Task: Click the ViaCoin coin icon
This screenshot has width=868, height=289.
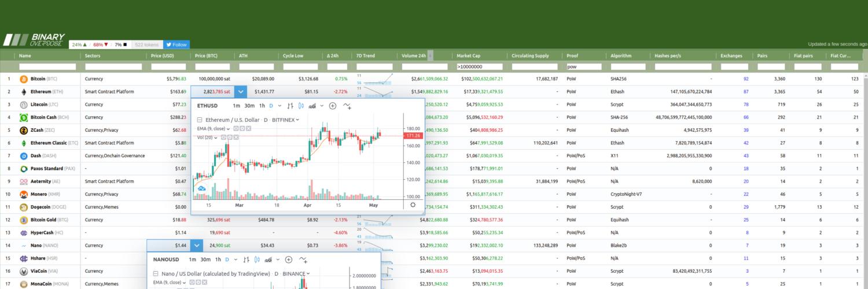Action: pyautogui.click(x=24, y=271)
